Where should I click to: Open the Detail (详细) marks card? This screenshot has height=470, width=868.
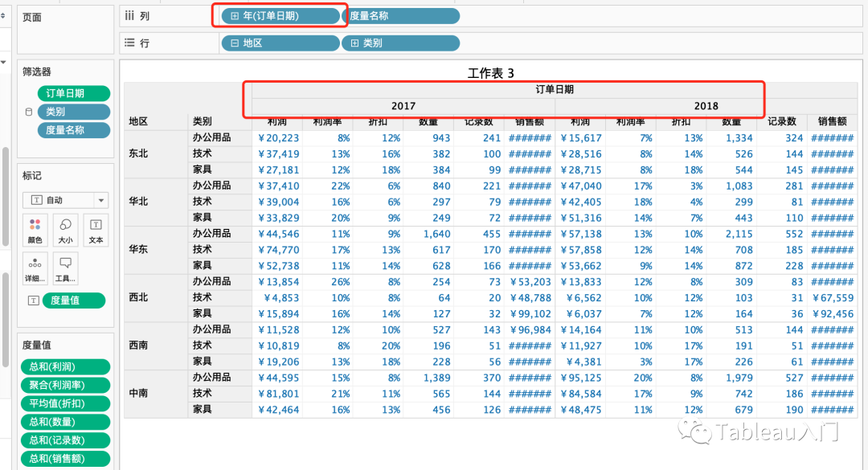point(35,268)
